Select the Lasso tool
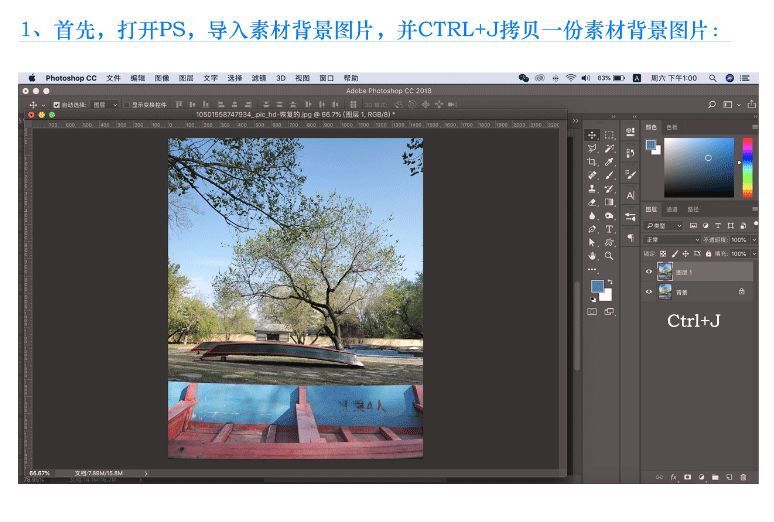The height and width of the screenshot is (522, 774). [592, 149]
